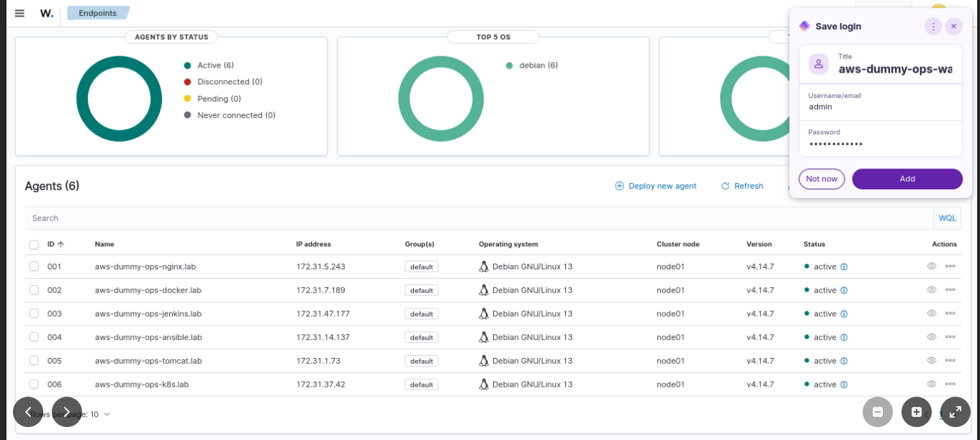Image resolution: width=980 pixels, height=440 pixels.
Task: Select all agents checkbox in header
Action: [x=34, y=245]
